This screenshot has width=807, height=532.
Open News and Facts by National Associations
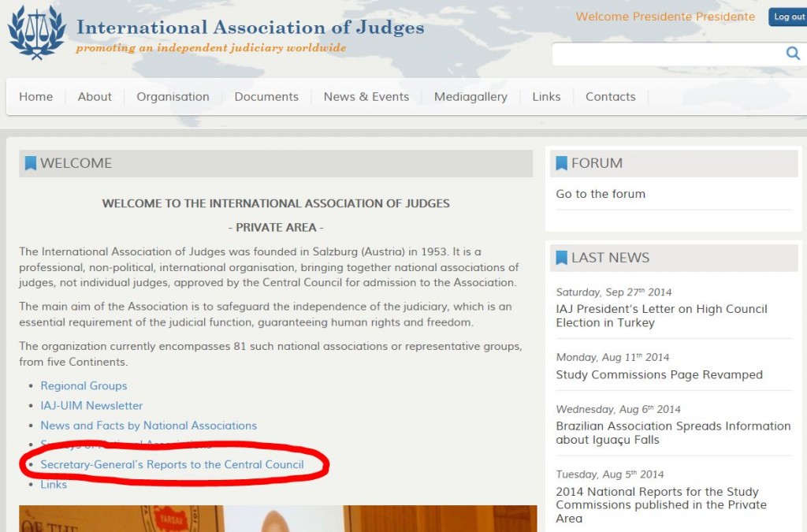149,426
